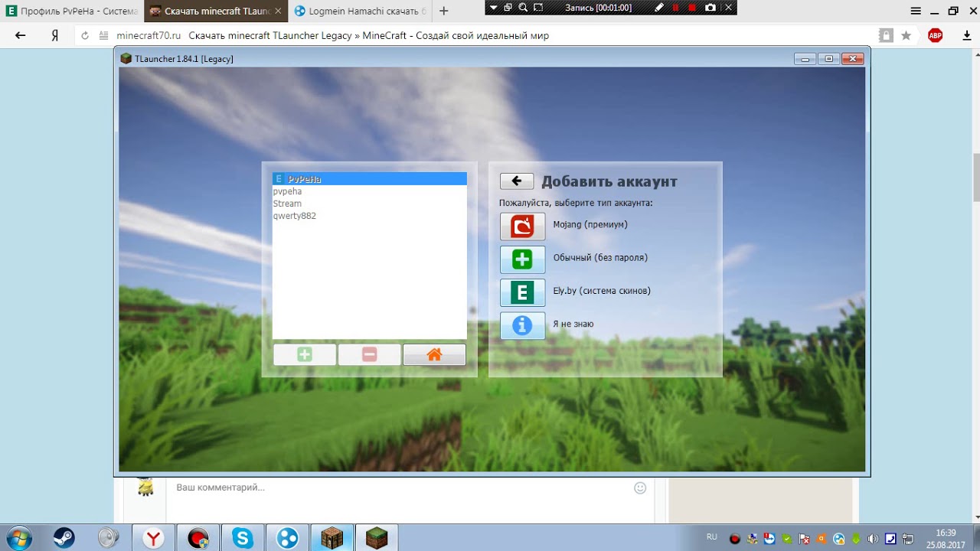The image size is (980, 551).
Task: Select the Stream account entry
Action: point(369,204)
